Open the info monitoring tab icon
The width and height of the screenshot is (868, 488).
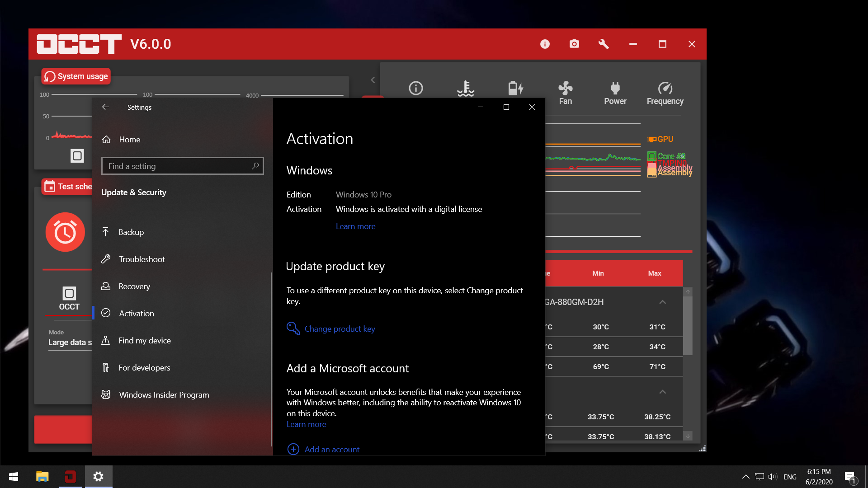tap(416, 88)
